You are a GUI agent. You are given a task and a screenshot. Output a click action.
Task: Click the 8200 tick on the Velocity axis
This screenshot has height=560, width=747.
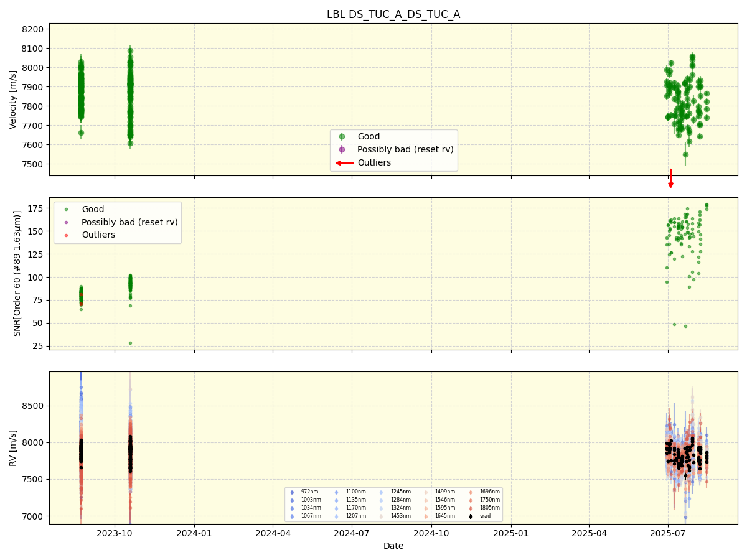coord(33,29)
